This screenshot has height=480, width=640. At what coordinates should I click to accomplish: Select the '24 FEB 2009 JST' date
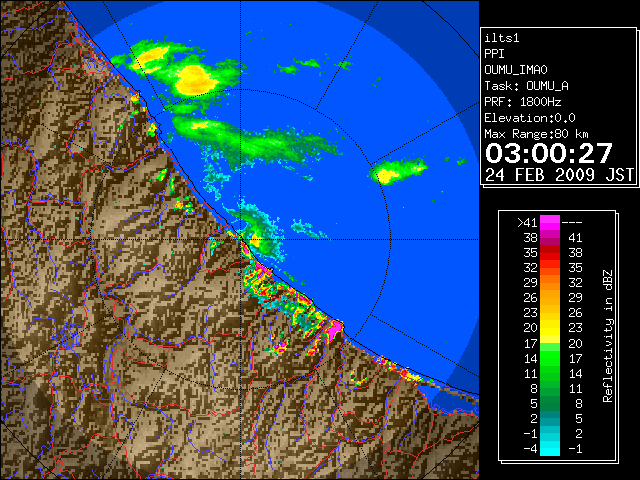[560, 175]
